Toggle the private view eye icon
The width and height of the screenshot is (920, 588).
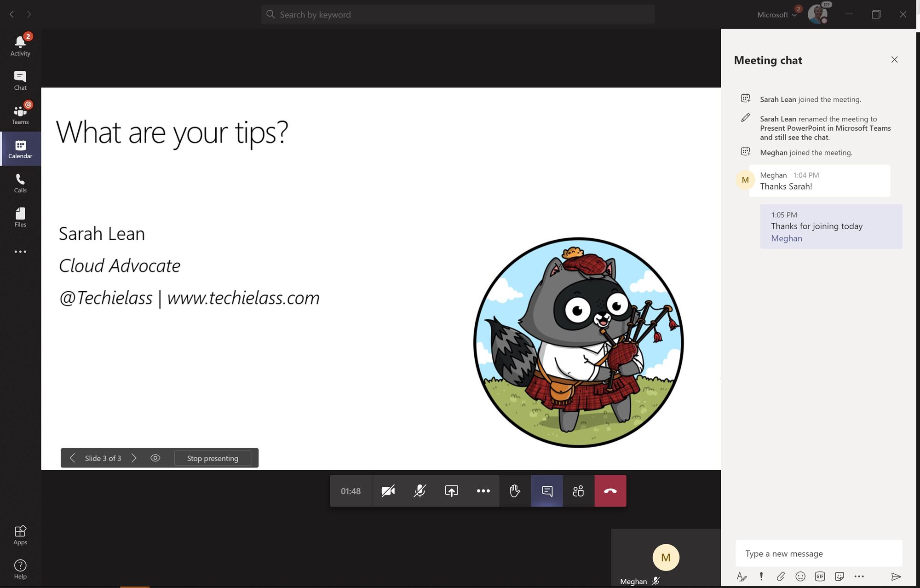(155, 458)
